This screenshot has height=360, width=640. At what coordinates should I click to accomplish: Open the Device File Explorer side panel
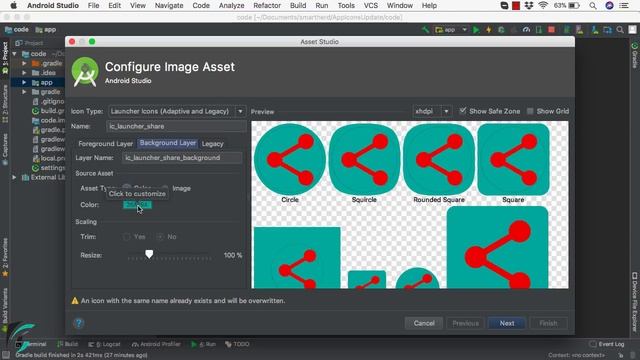[635, 301]
